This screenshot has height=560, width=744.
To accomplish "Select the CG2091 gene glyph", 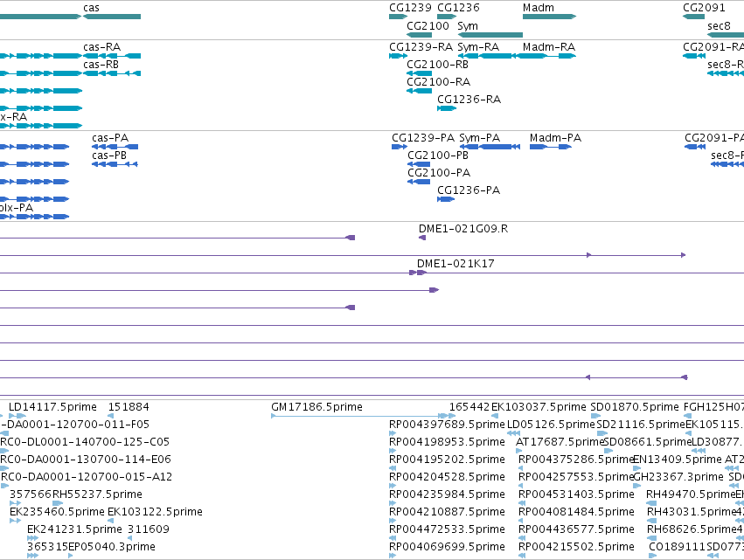I will [693, 17].
